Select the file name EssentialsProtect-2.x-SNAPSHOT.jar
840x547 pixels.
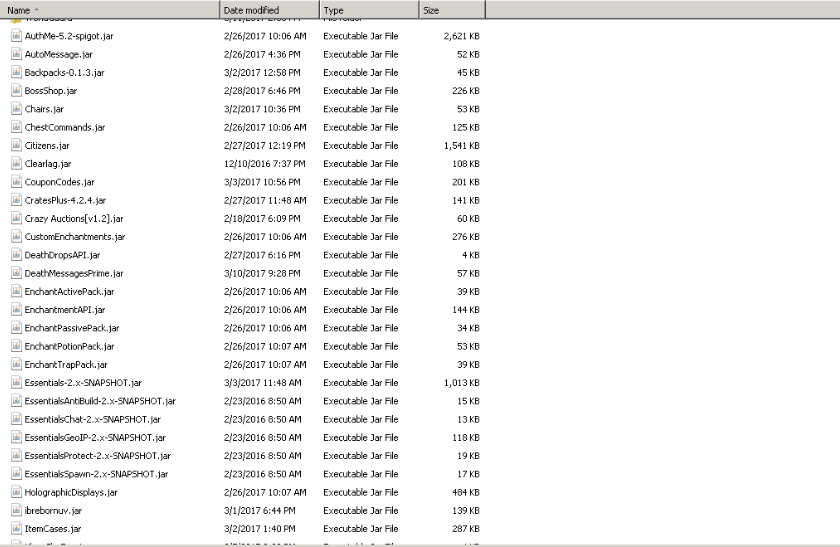98,455
